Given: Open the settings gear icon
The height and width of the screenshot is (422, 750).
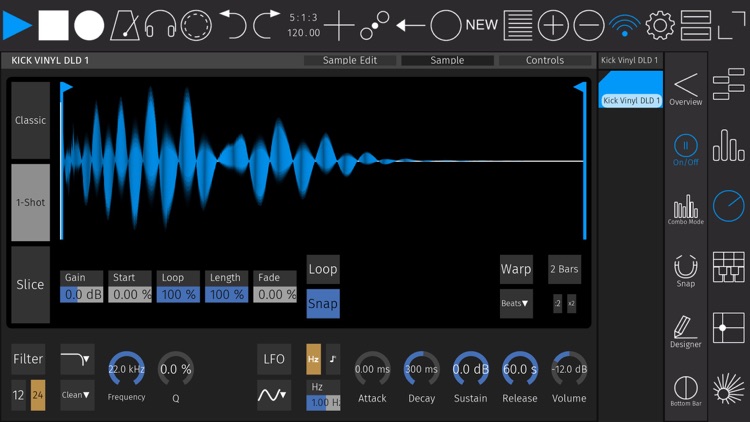Looking at the screenshot, I should 660,25.
